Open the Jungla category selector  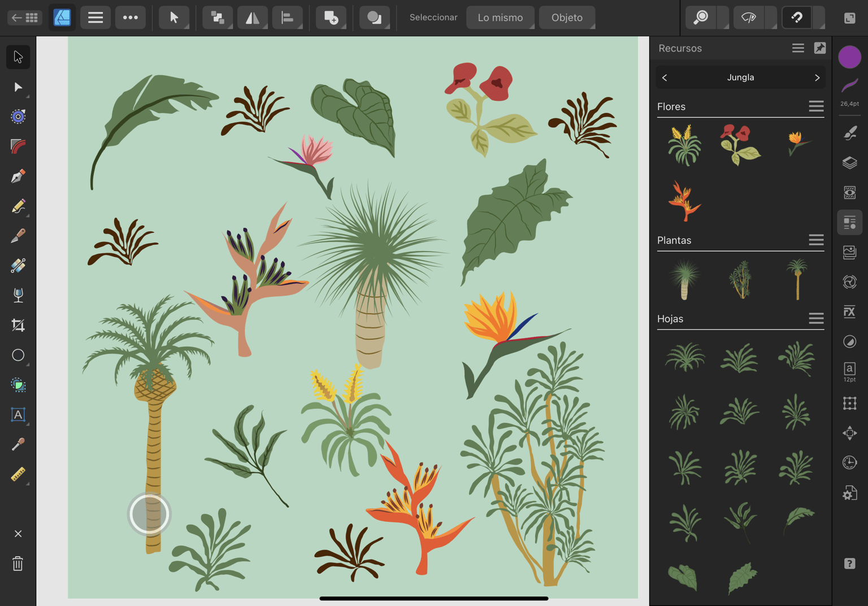pyautogui.click(x=740, y=77)
